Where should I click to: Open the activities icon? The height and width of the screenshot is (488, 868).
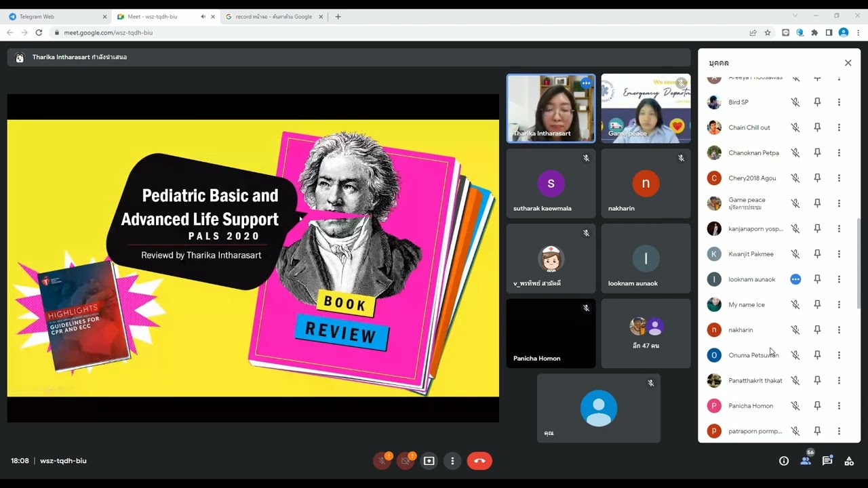[x=849, y=461]
